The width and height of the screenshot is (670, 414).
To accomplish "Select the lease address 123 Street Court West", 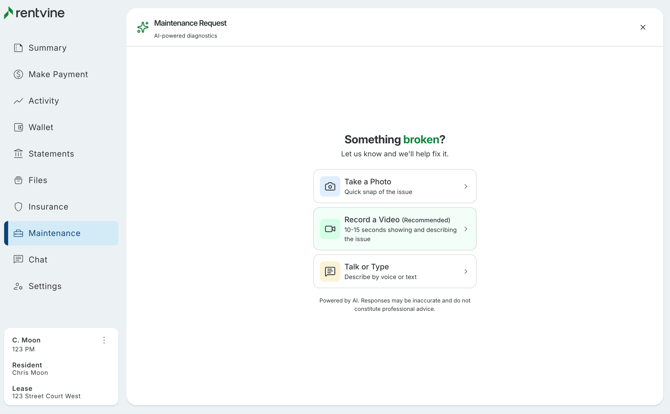I will [46, 396].
